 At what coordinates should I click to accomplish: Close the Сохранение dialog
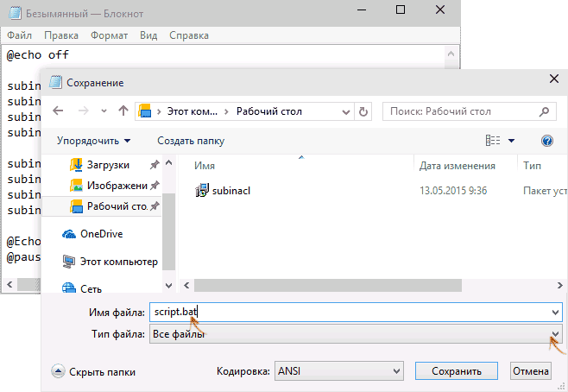(x=554, y=79)
